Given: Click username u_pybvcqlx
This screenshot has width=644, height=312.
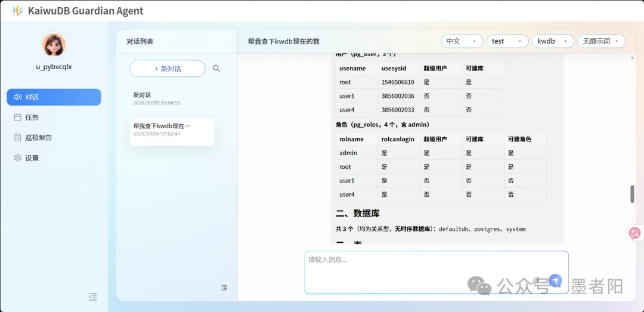Looking at the screenshot, I should pyautogui.click(x=54, y=67).
